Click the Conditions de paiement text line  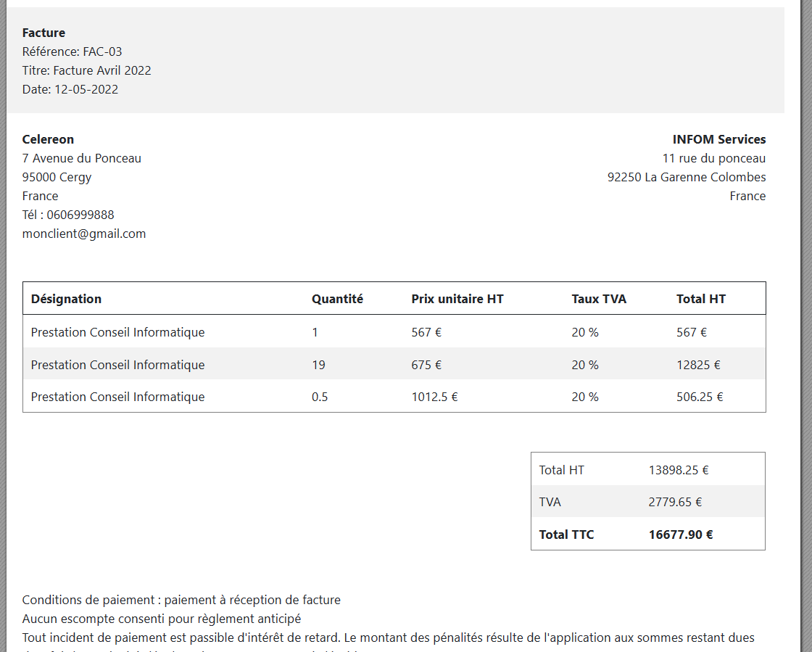tap(181, 600)
